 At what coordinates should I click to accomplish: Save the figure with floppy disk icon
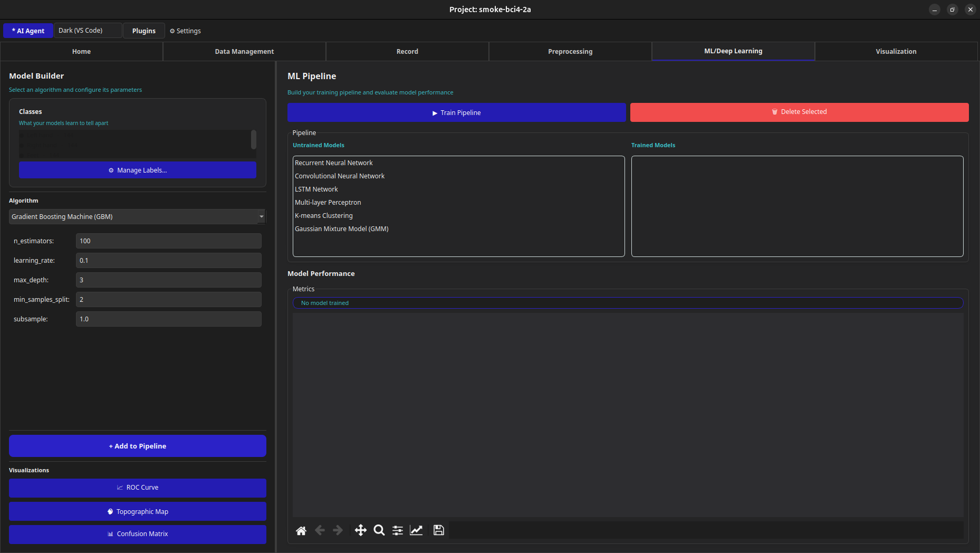tap(439, 530)
